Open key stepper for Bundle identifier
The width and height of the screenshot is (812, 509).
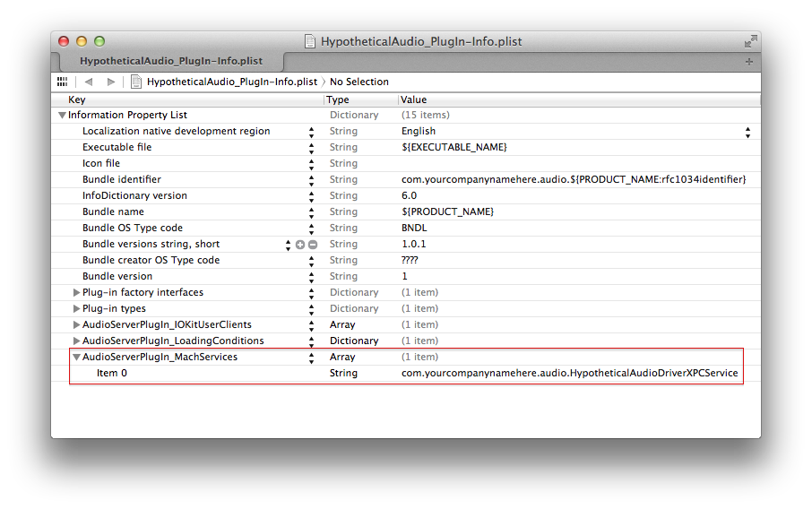pyautogui.click(x=311, y=180)
